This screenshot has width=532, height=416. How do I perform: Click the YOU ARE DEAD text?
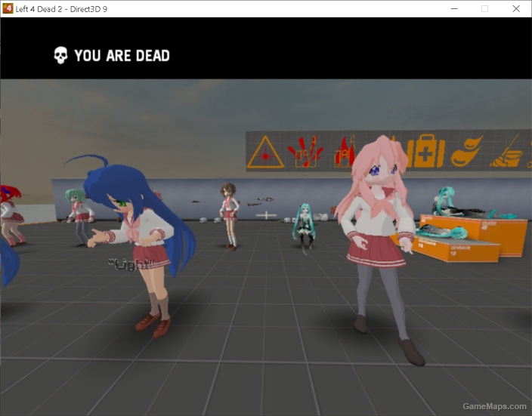tap(122, 56)
